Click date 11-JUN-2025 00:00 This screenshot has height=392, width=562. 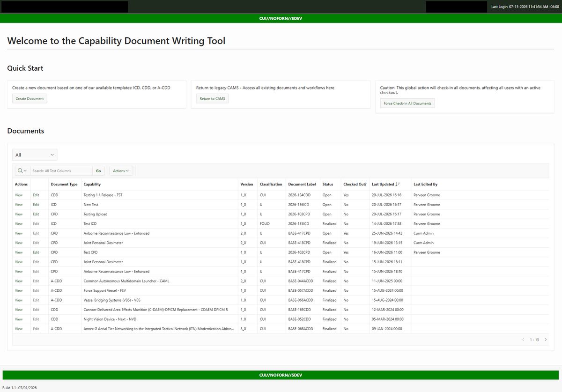pos(387,281)
